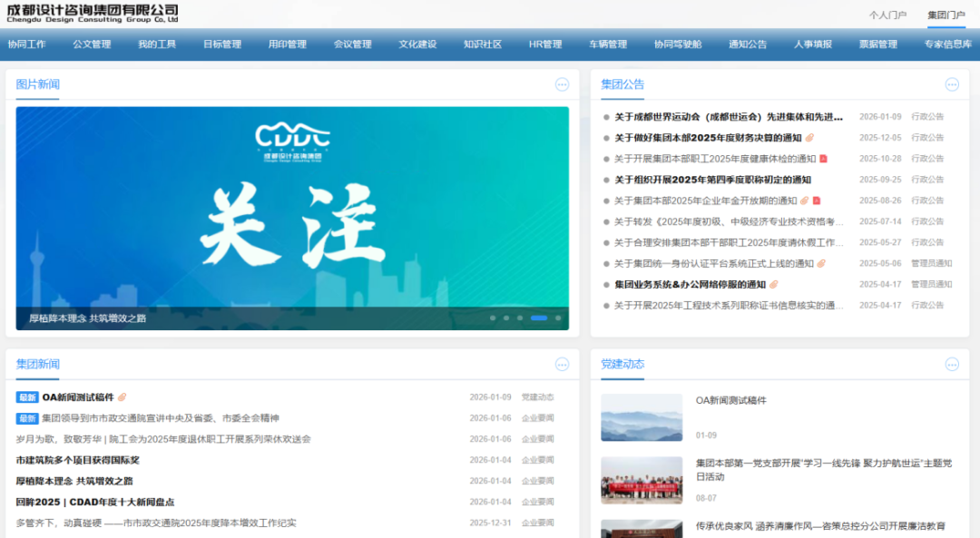Open the 协同工作 menu
Image resolution: width=980 pixels, height=538 pixels.
pos(26,44)
